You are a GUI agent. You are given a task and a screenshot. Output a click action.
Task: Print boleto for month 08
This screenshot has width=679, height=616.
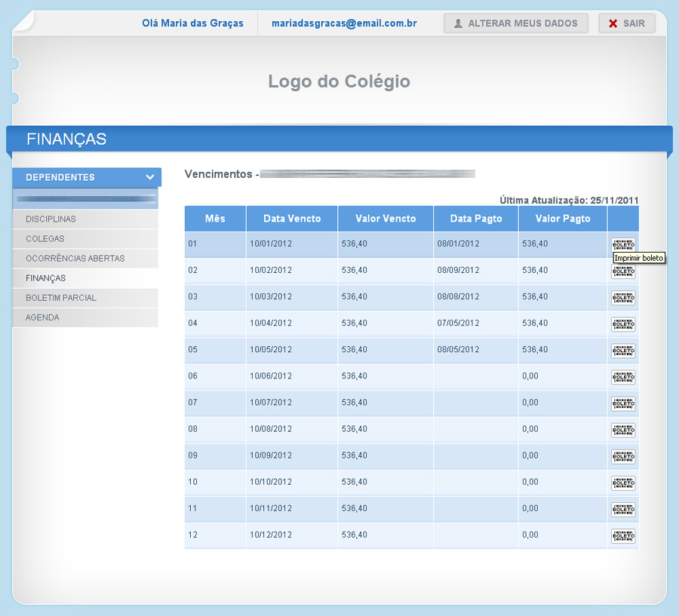(623, 430)
